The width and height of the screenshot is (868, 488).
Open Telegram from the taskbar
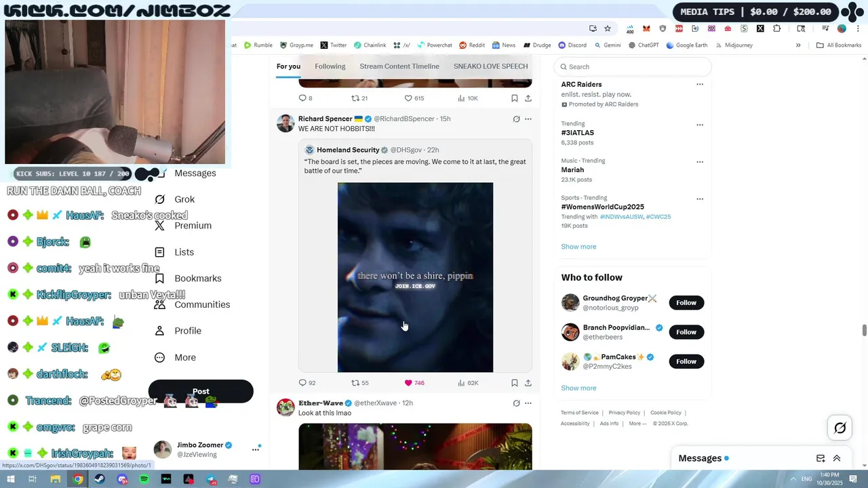click(x=210, y=479)
